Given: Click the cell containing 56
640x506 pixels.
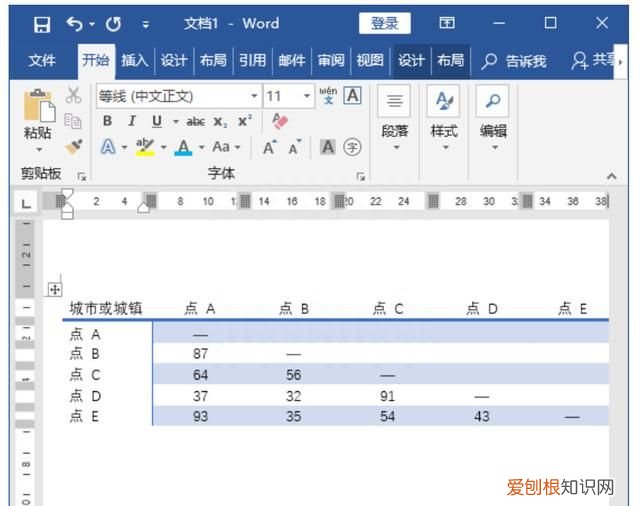Looking at the screenshot, I should coord(293,375).
